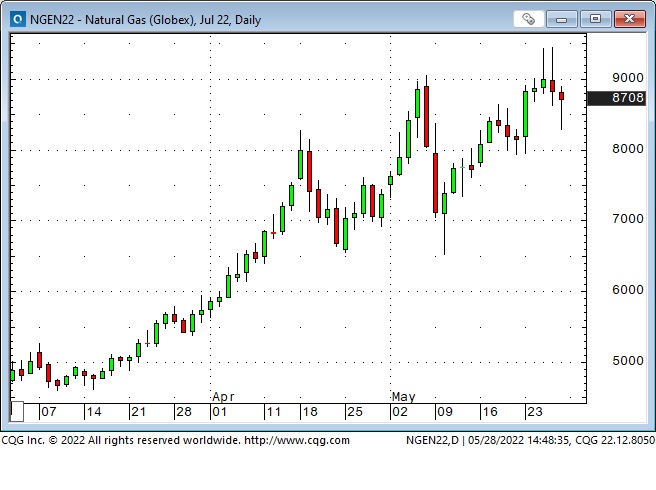Click the 16 date axis label

coord(490,412)
